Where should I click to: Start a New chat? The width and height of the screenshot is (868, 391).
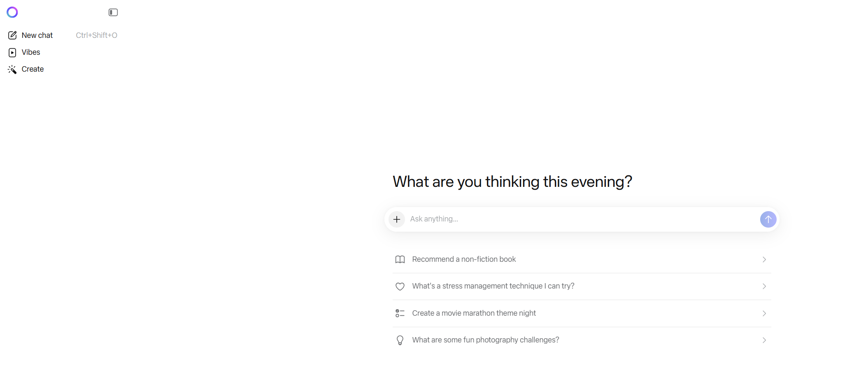pyautogui.click(x=37, y=35)
